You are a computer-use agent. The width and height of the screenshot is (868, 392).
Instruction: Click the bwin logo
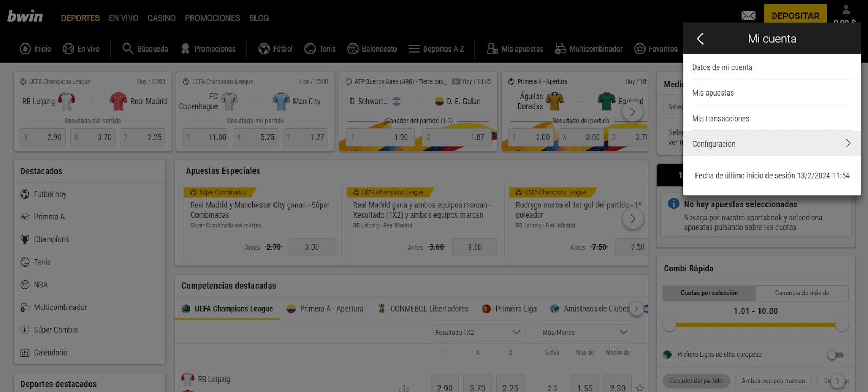[25, 16]
